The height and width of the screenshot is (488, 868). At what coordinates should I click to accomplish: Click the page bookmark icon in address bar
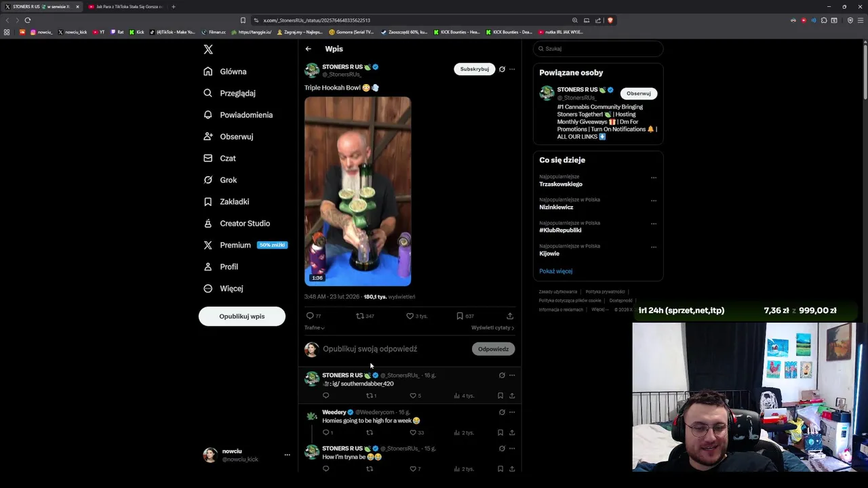click(x=243, y=20)
